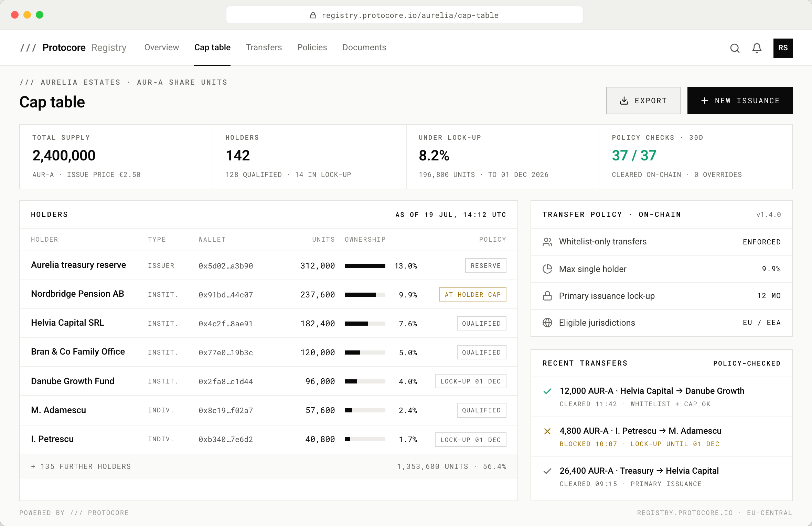Click the HOLDER column header
The height and width of the screenshot is (526, 812).
pyautogui.click(x=44, y=239)
